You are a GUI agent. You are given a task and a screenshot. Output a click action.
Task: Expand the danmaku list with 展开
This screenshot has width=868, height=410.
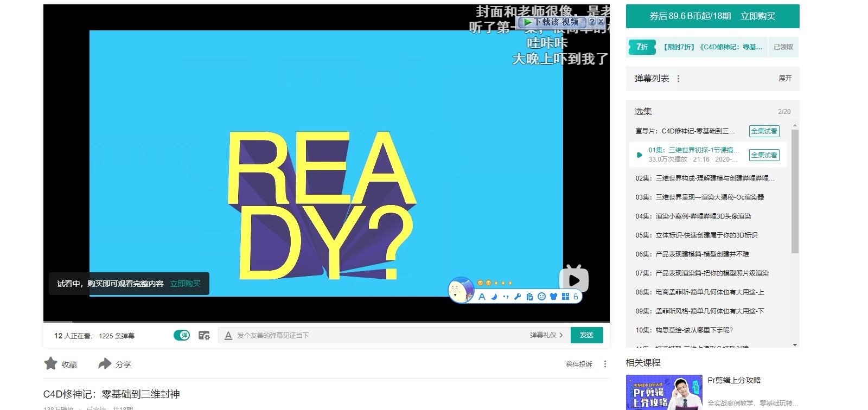point(785,79)
